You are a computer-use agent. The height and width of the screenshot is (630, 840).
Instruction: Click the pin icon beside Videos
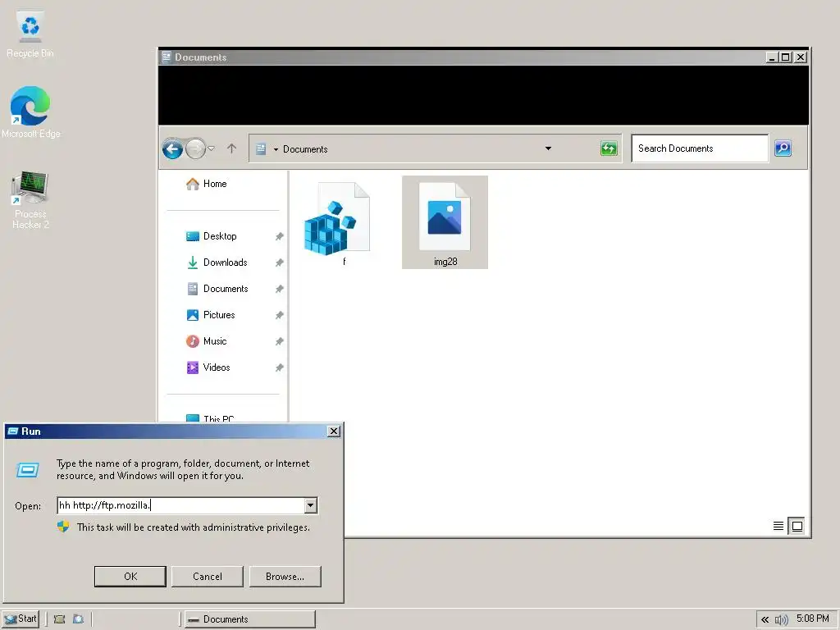(x=279, y=367)
